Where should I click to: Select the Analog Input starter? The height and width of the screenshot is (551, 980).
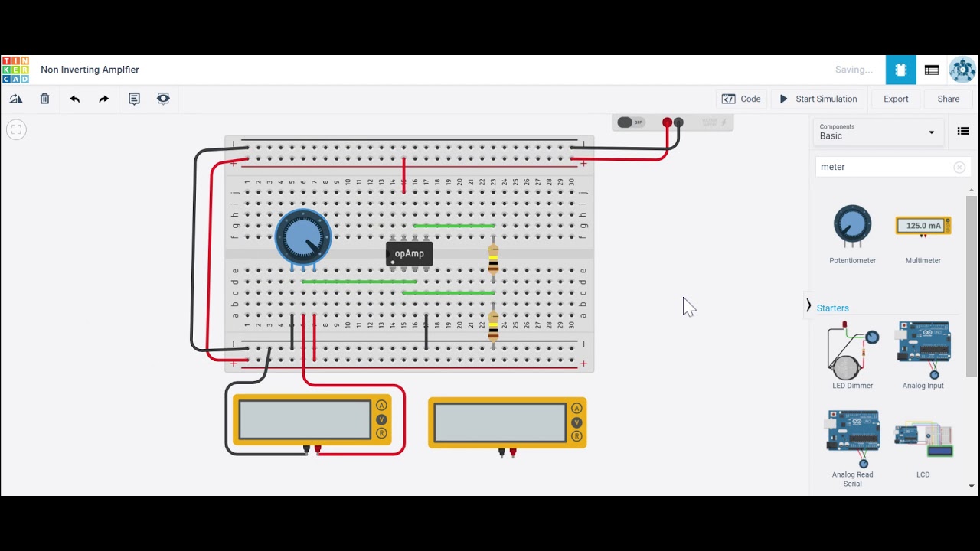point(923,356)
